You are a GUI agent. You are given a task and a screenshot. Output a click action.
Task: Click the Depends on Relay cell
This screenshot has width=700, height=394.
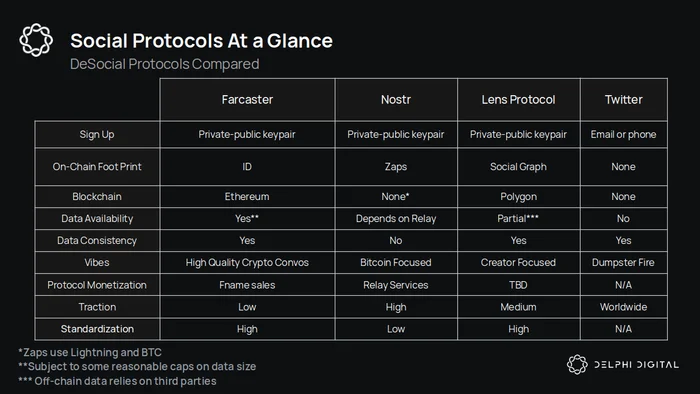point(396,219)
